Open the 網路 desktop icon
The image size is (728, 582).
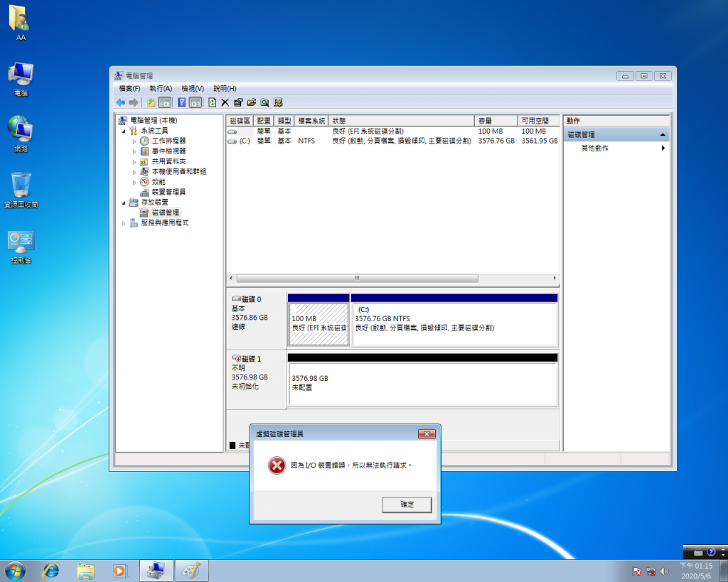point(21,134)
